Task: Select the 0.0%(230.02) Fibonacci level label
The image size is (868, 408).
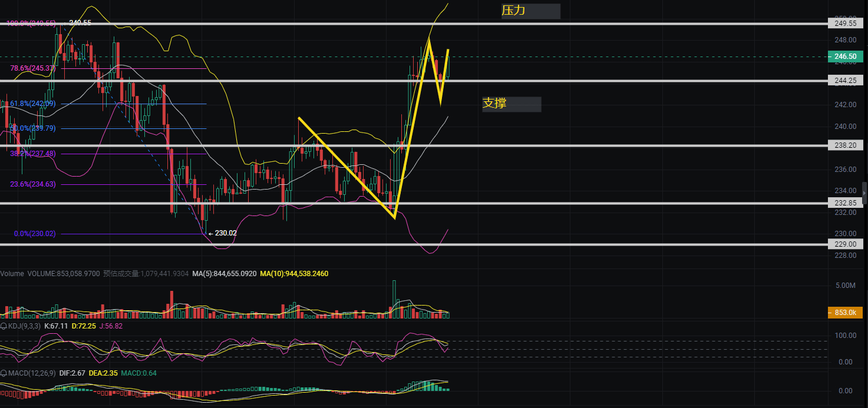Action: [x=35, y=234]
